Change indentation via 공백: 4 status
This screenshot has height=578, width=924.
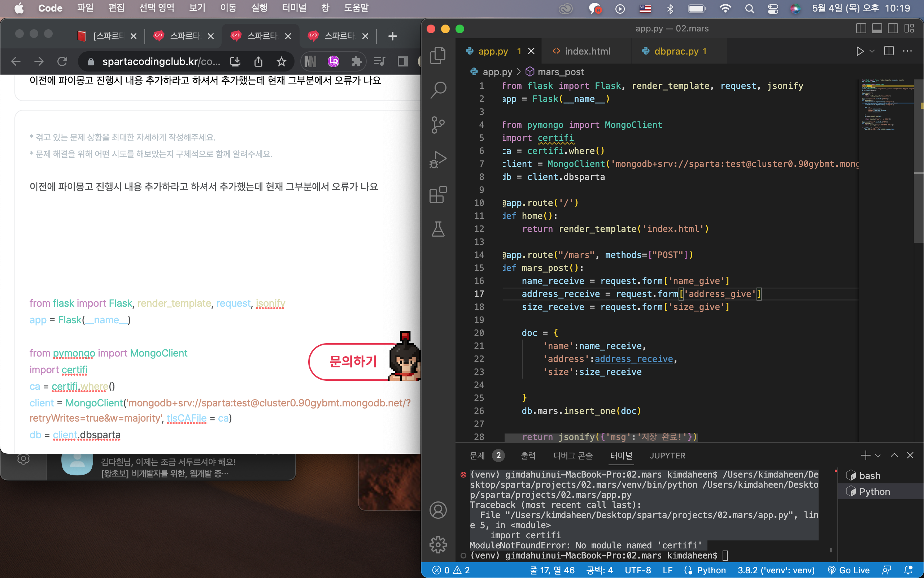tap(600, 570)
